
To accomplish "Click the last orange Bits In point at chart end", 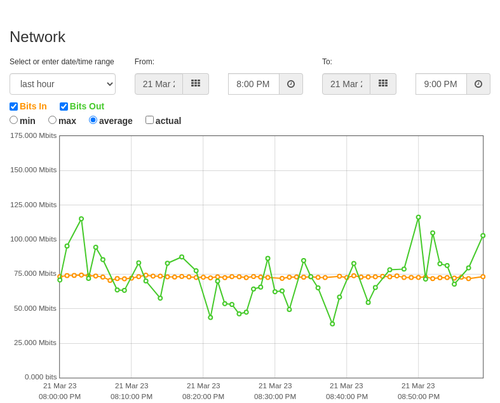I will [x=483, y=277].
